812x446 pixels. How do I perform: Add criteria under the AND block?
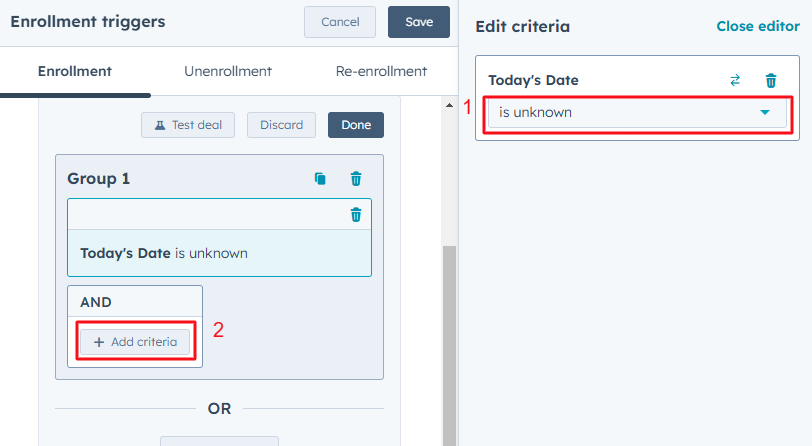[x=135, y=342]
